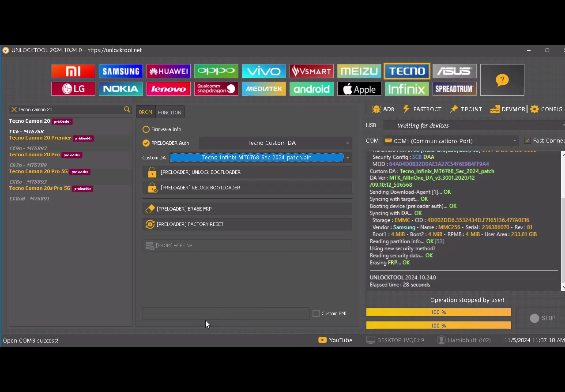Select the Vivo brand logo
This screenshot has height=392, width=565.
pyautogui.click(x=264, y=71)
